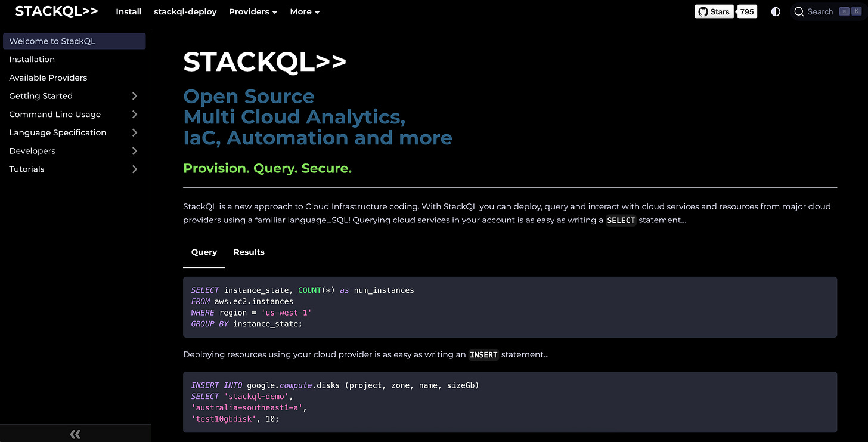868x442 pixels.
Task: Click 'Multi Cloud Analytics,' heading line
Action: click(294, 117)
